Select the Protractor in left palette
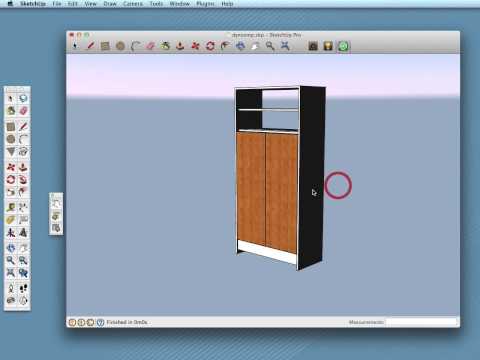The width and height of the screenshot is (480, 360). 11,220
